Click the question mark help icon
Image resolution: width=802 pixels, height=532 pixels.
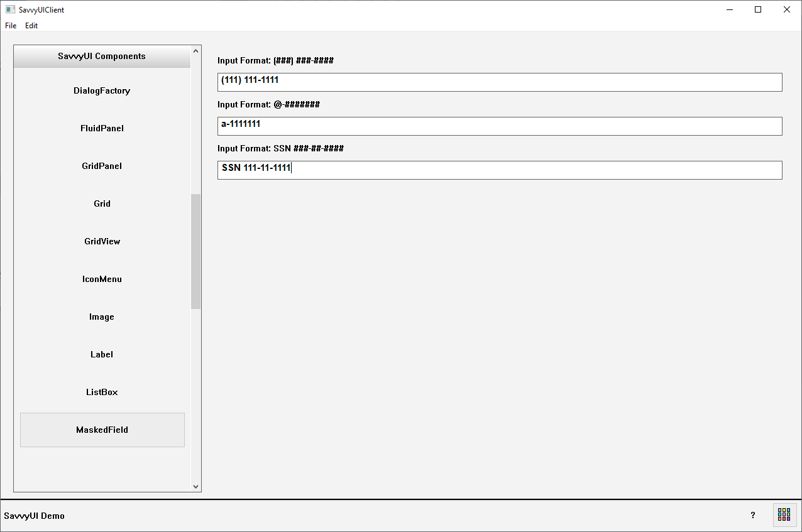[753, 515]
